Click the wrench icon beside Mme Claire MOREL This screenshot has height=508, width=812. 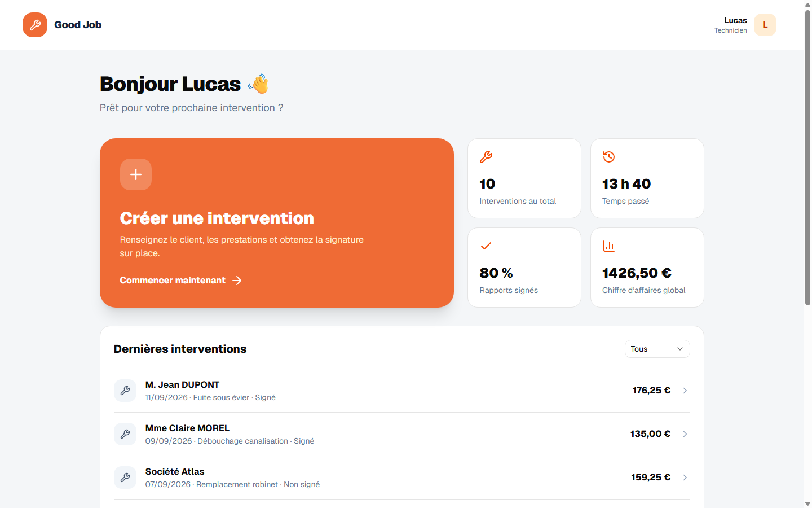(x=125, y=434)
